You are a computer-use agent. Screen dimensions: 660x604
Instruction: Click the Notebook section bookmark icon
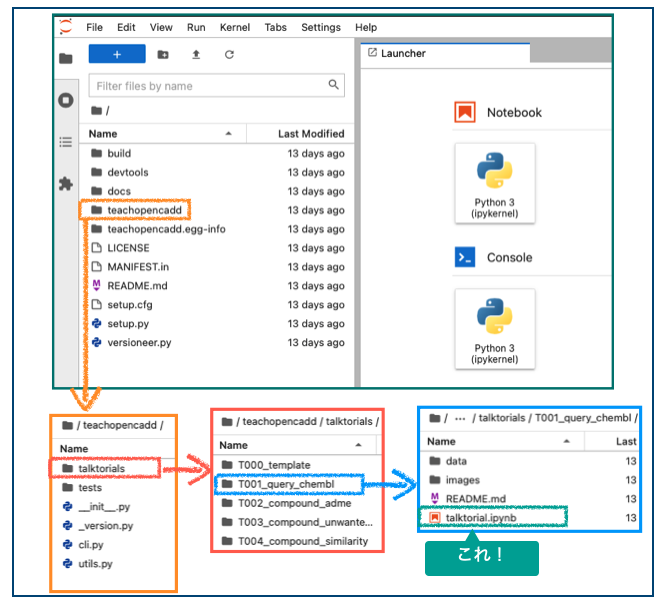465,112
